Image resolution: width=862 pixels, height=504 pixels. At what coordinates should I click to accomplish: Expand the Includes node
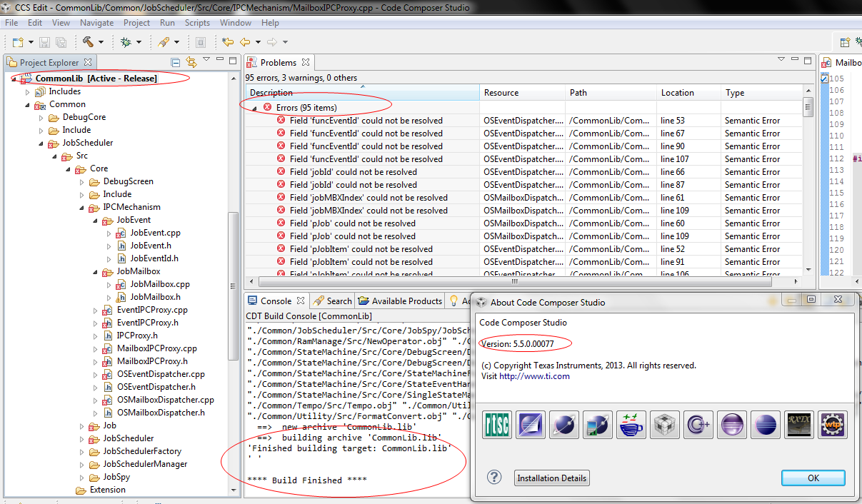click(28, 91)
